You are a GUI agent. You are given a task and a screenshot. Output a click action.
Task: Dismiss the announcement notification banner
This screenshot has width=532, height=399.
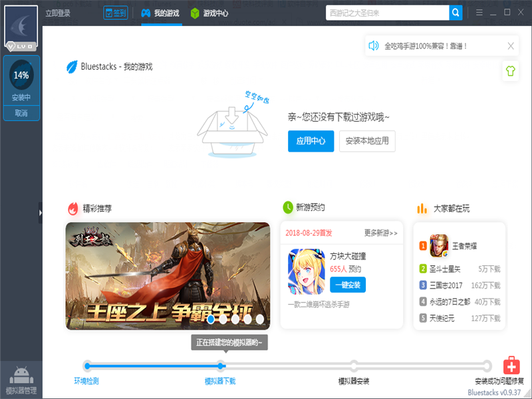click(511, 46)
